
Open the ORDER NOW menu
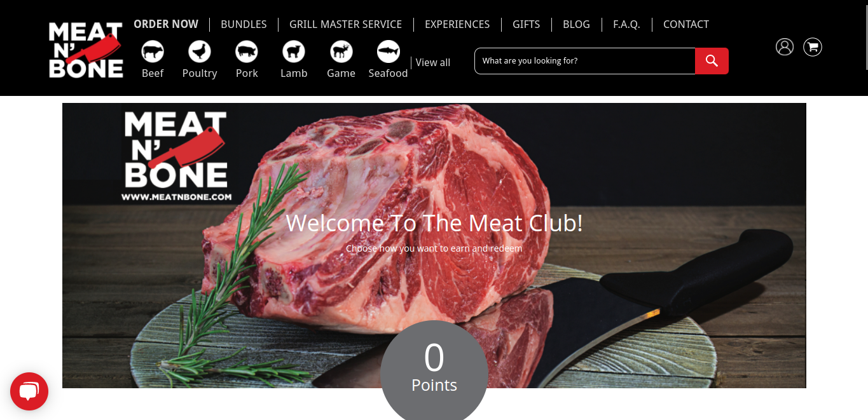coord(166,24)
